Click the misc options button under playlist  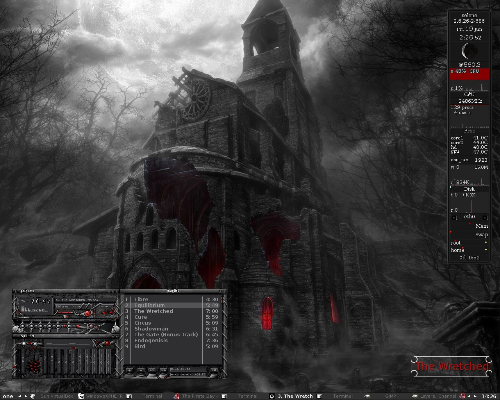(x=163, y=370)
